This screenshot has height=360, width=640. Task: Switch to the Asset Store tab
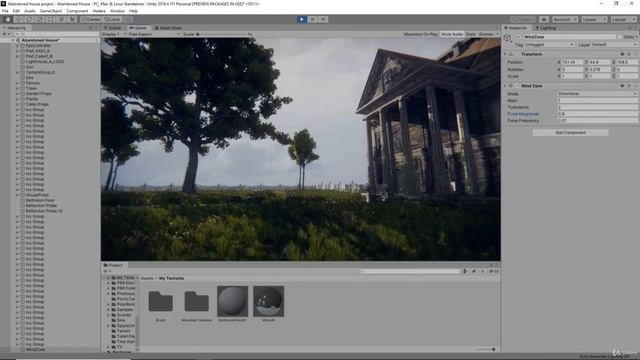168,28
